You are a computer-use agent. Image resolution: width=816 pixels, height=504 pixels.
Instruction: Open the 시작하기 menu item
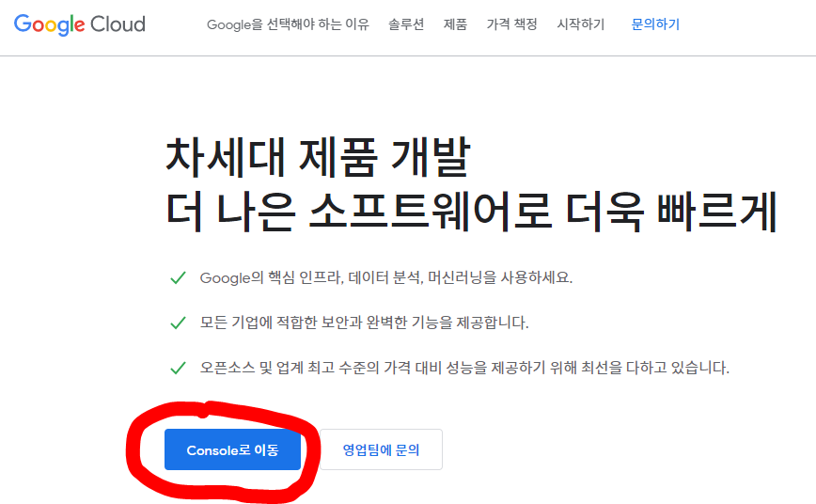pos(581,24)
